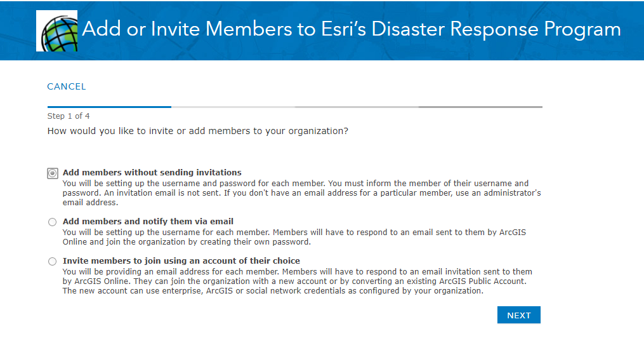Click the last dark gray progress segment
Image resolution: width=644 pixels, height=338 pixels.
(x=480, y=107)
